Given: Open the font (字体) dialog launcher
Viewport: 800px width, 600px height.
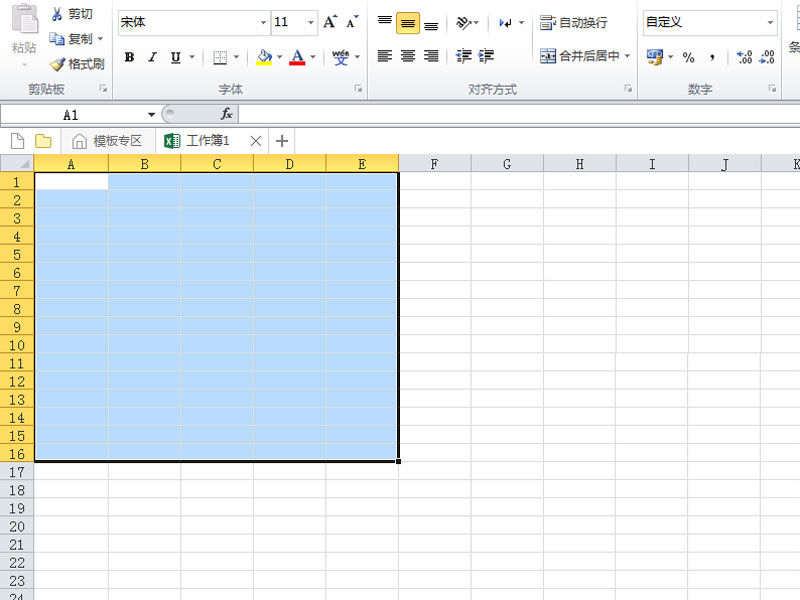Looking at the screenshot, I should [x=358, y=89].
